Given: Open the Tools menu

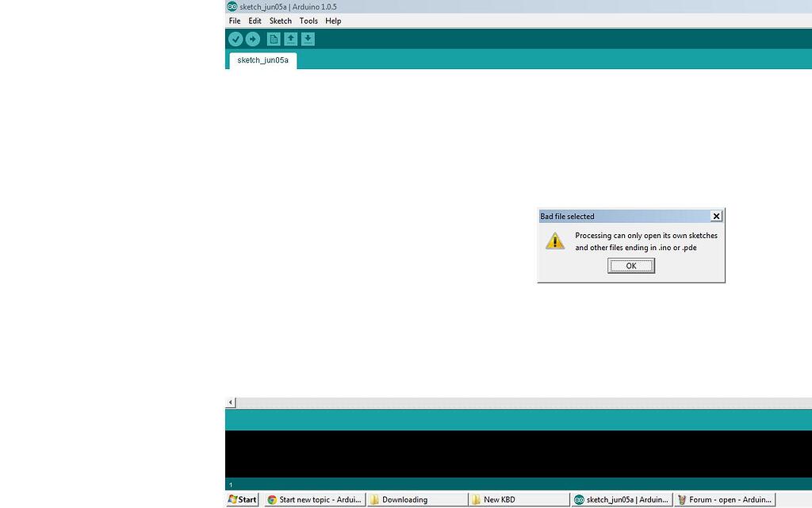Looking at the screenshot, I should point(308,21).
